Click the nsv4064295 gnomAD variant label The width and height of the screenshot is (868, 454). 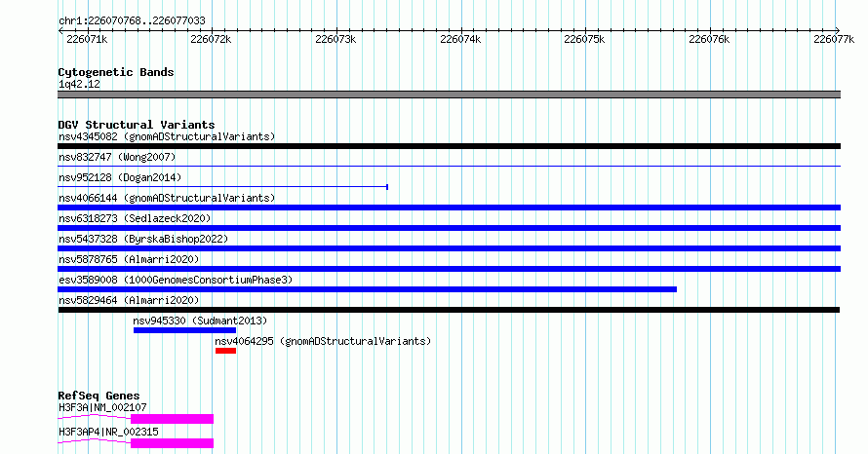pos(323,341)
